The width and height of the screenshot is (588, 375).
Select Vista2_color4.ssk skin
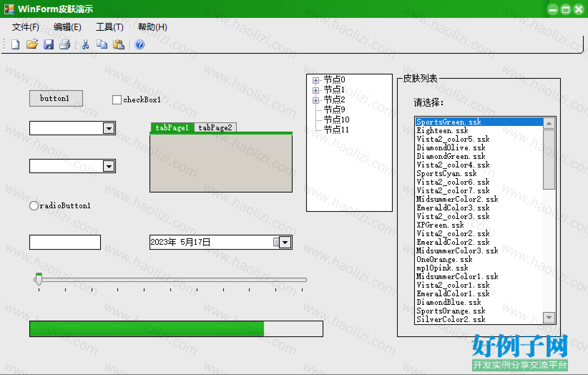(479, 165)
